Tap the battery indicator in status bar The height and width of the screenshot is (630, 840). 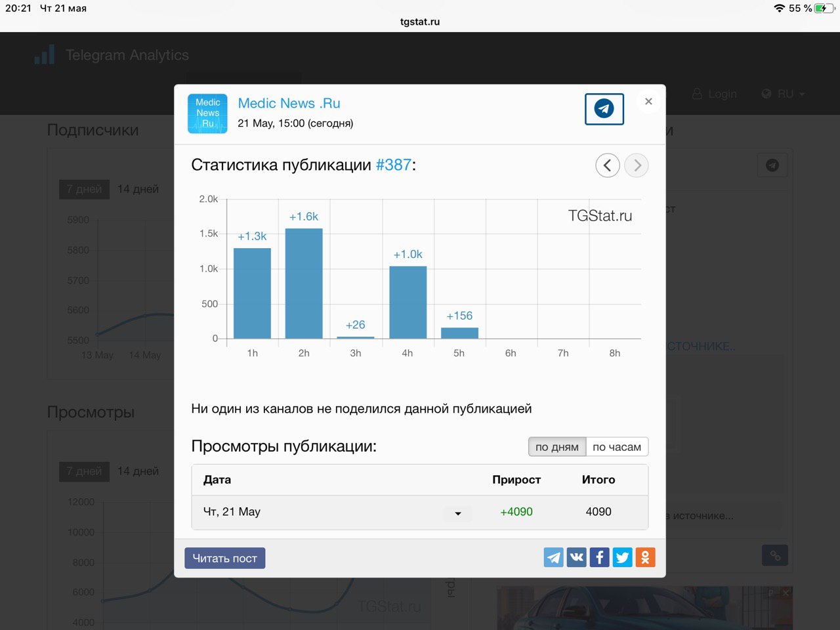click(x=824, y=9)
